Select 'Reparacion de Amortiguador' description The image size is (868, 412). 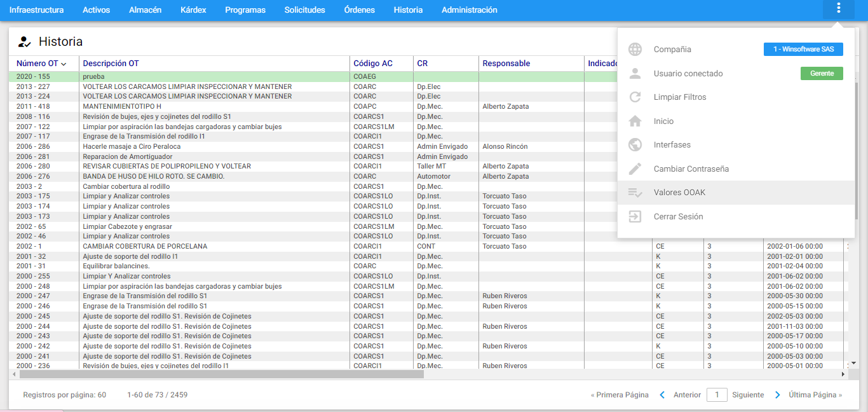click(128, 156)
